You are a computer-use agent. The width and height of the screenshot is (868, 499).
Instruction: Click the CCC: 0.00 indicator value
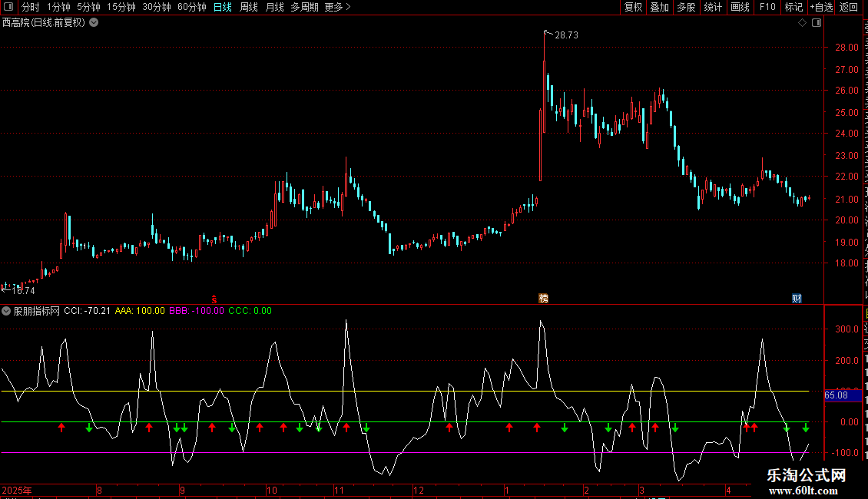[250, 311]
